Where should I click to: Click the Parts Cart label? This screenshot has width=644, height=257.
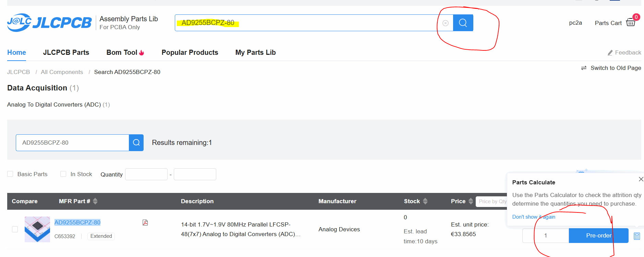click(x=608, y=23)
